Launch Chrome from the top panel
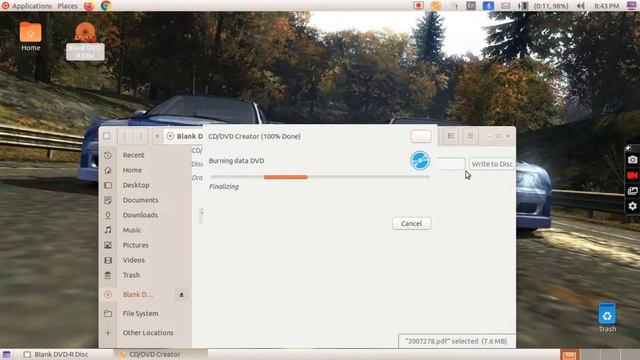The width and height of the screenshot is (640, 360). pos(106,6)
